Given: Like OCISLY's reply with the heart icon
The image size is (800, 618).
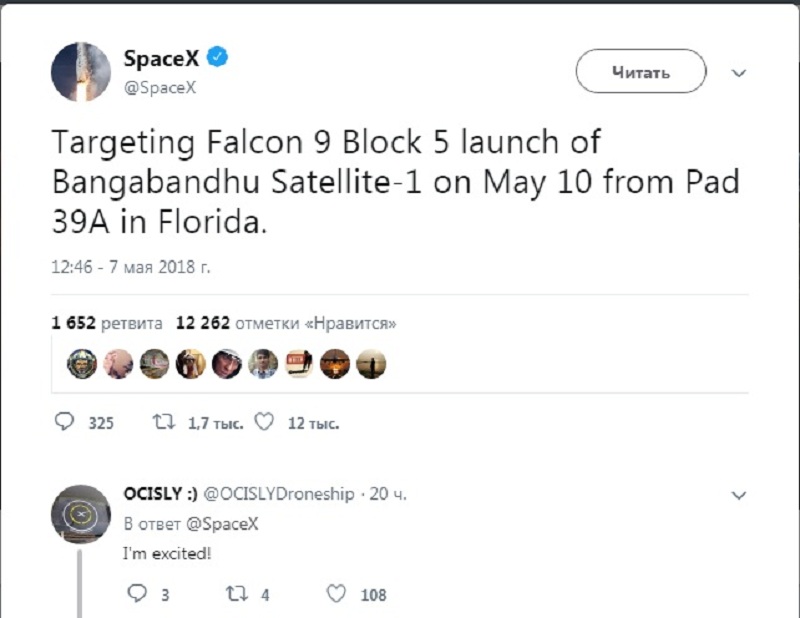Looking at the screenshot, I should (336, 593).
